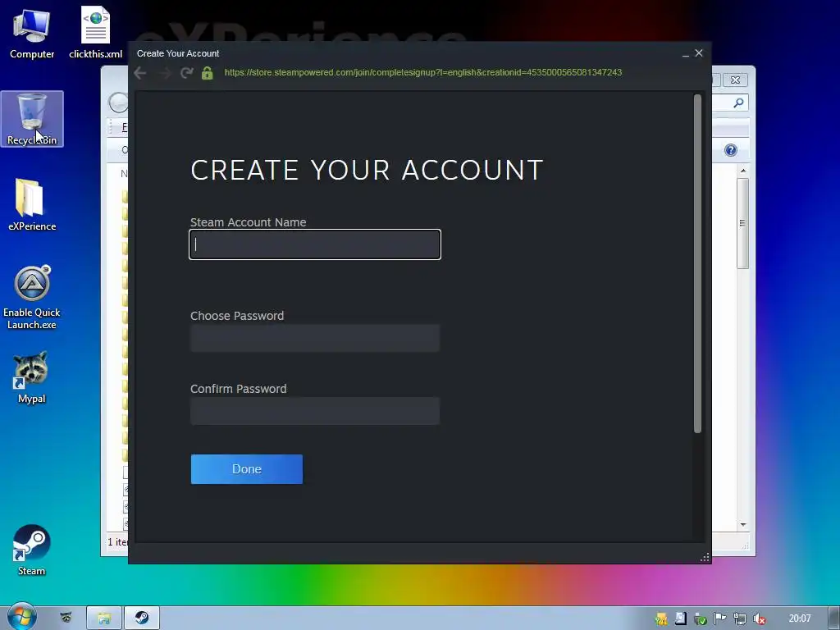Focus the Confirm Password field
Image resolution: width=840 pixels, height=630 pixels.
click(315, 411)
